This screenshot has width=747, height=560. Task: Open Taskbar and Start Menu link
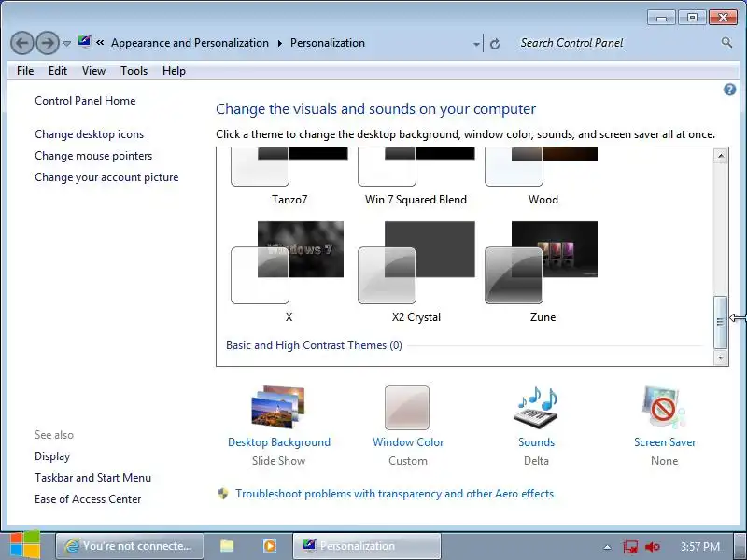point(92,478)
